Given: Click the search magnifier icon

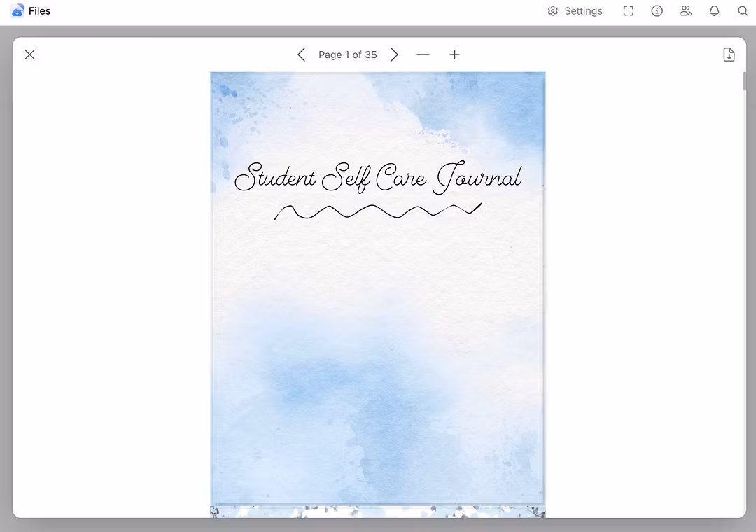Looking at the screenshot, I should click(743, 11).
